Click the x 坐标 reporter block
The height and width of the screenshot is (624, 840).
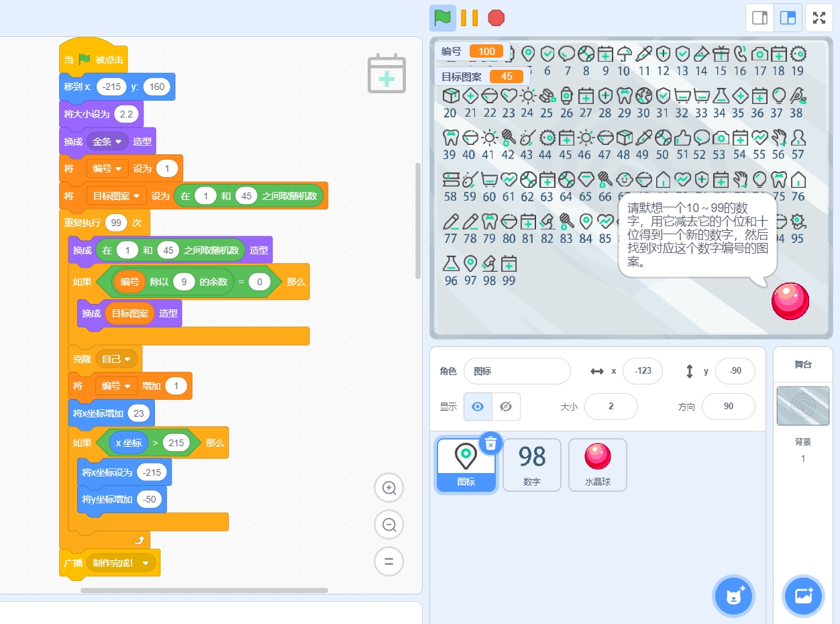(129, 443)
